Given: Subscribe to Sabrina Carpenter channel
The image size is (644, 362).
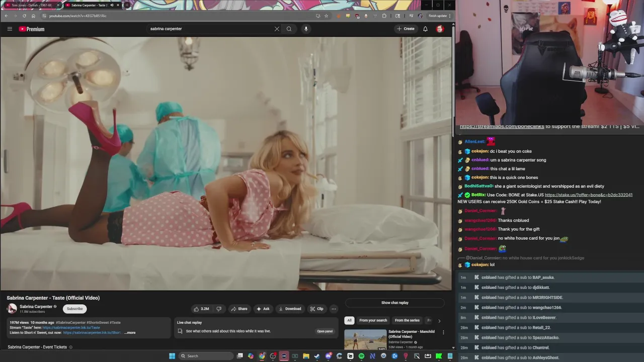Looking at the screenshot, I should (x=74, y=309).
